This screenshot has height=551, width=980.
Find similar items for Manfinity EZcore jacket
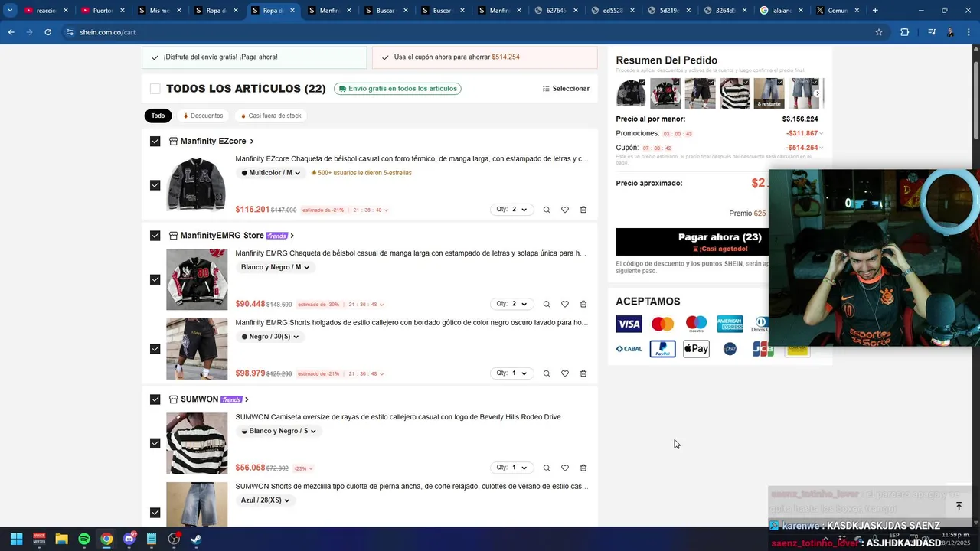tap(546, 210)
